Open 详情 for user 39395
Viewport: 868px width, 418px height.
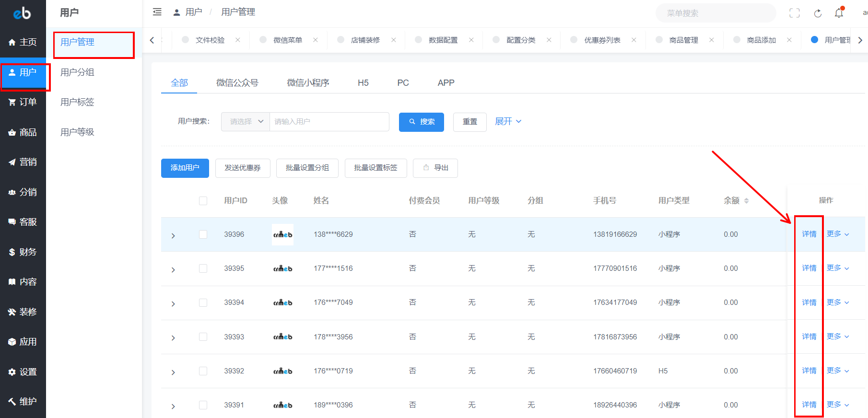click(x=809, y=268)
